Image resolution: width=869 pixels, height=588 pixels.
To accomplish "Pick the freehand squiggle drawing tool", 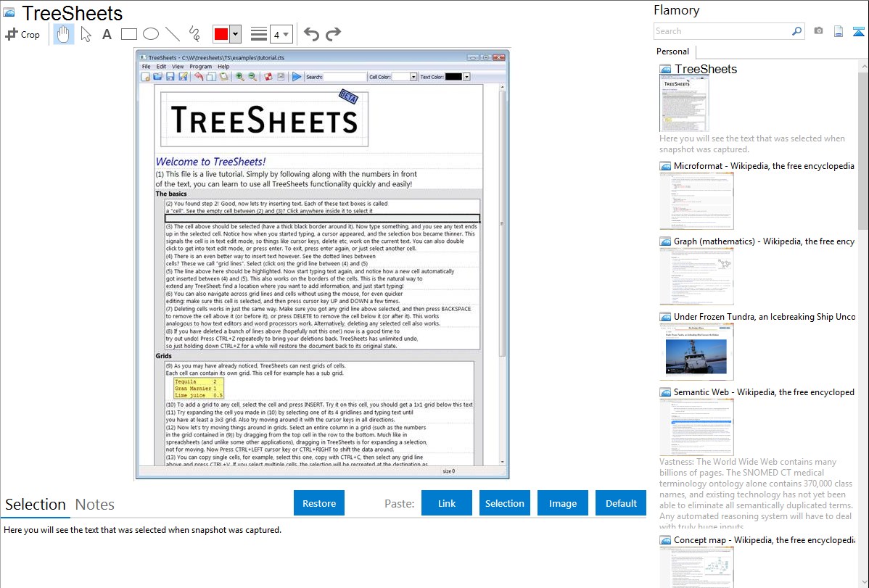I will (x=194, y=34).
